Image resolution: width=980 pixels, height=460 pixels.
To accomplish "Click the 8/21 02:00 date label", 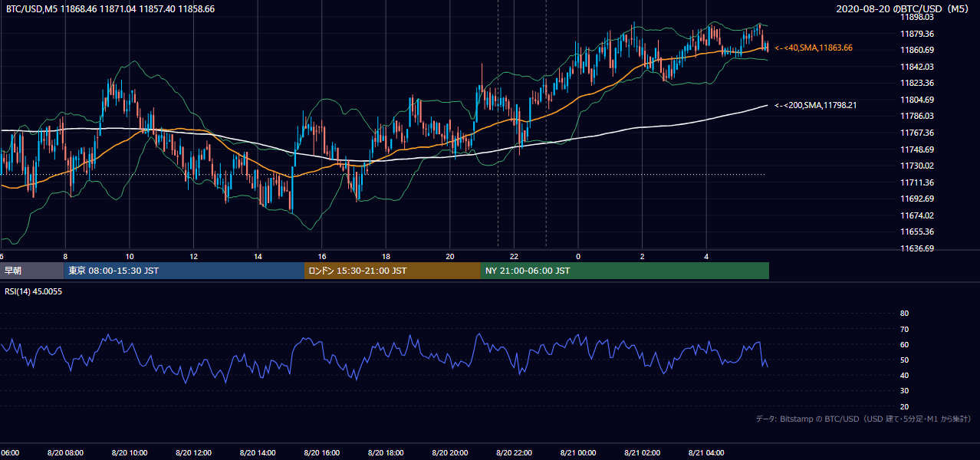I will click(x=643, y=453).
